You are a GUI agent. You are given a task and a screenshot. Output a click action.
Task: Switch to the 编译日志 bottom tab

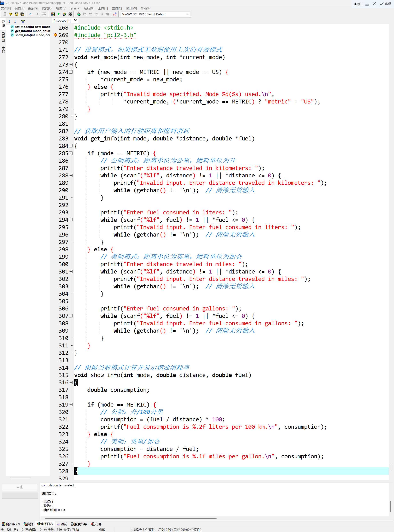point(45,524)
